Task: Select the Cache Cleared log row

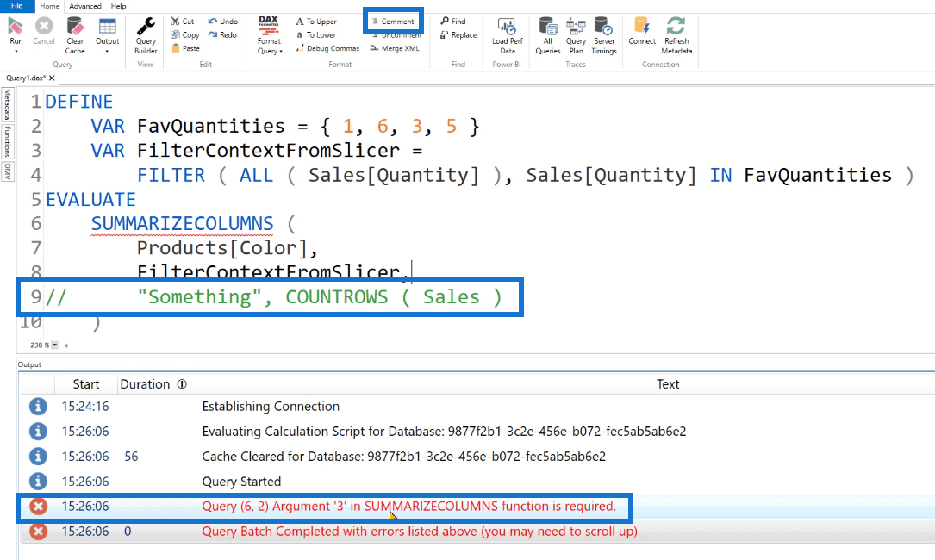Action: pyautogui.click(x=477, y=457)
